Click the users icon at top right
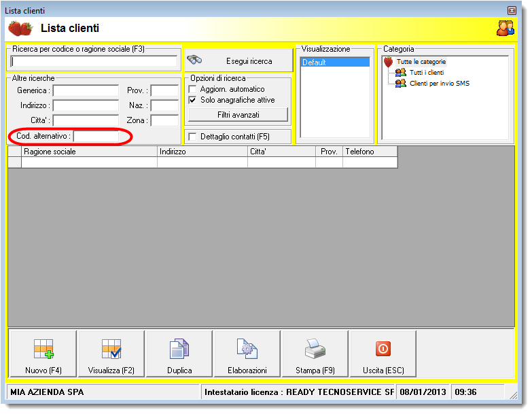This screenshot has width=532, height=414. 506,28
